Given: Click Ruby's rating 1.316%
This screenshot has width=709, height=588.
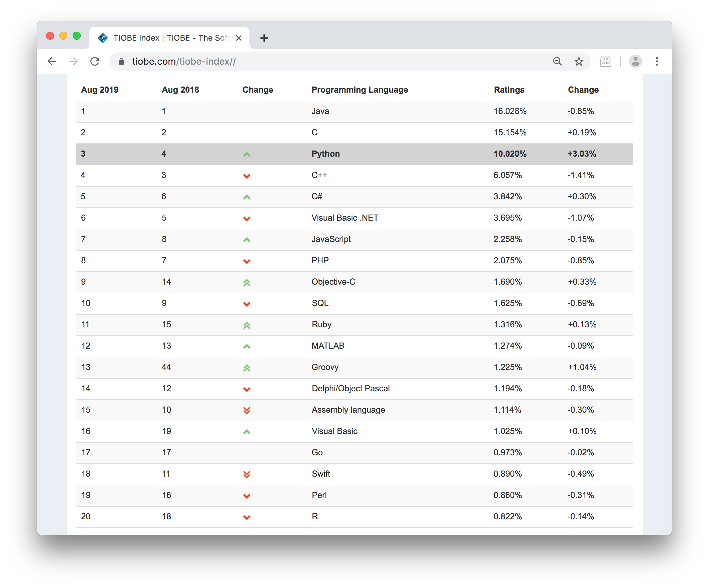Looking at the screenshot, I should pos(508,324).
